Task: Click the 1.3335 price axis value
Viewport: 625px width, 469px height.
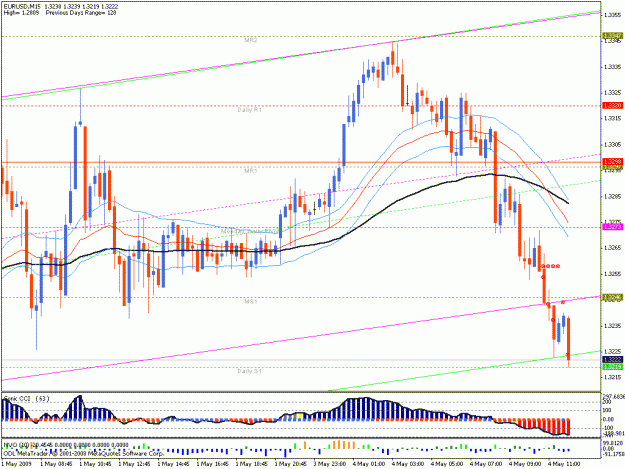Action: click(613, 67)
